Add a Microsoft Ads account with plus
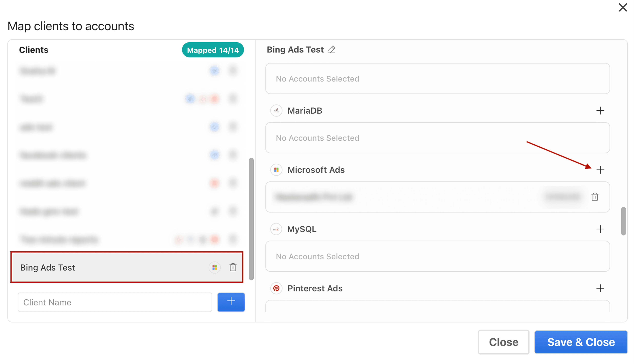Screen dimensions: 634x364 [x=600, y=170]
